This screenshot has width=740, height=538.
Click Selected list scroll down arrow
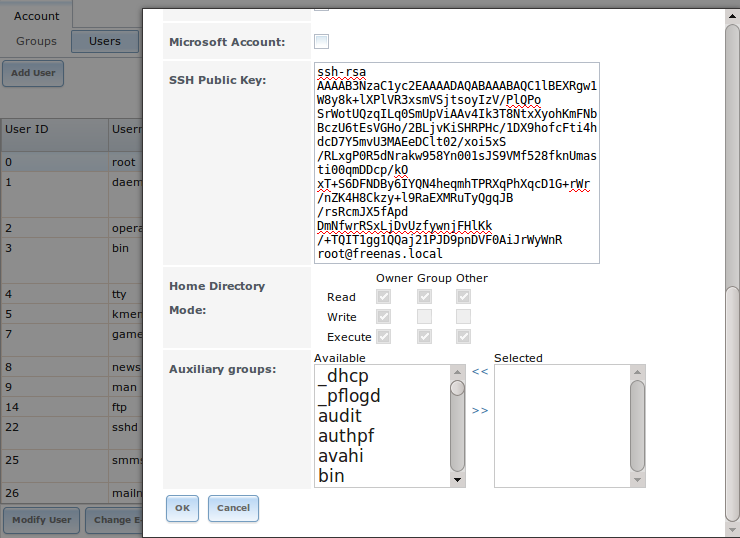pyautogui.click(x=638, y=480)
